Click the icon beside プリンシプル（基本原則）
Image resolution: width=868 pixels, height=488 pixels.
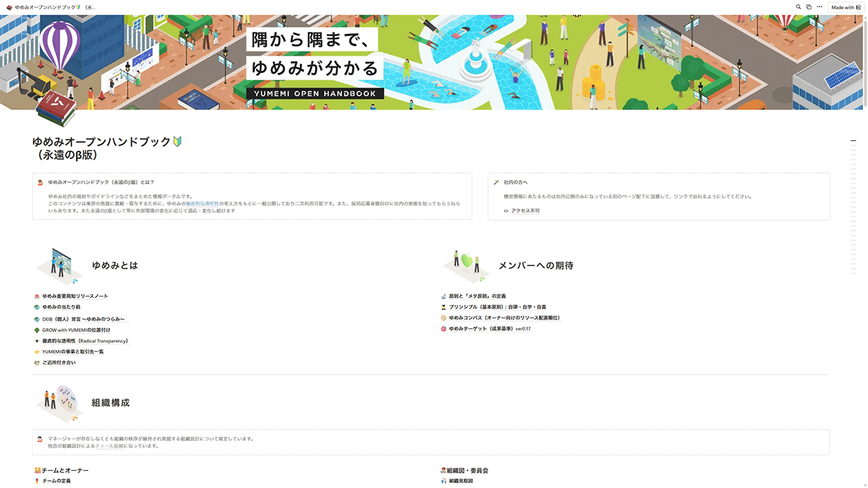(443, 307)
